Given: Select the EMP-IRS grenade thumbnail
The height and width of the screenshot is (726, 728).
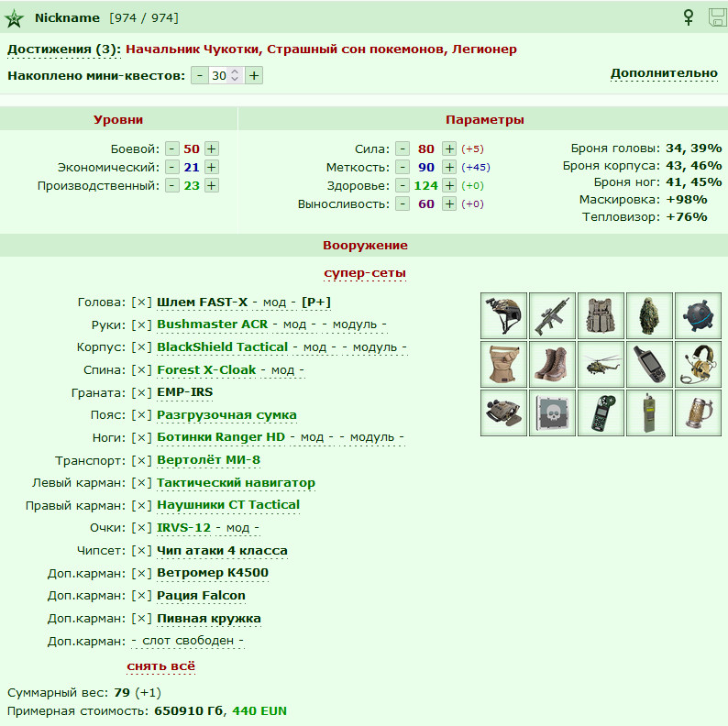Looking at the screenshot, I should click(698, 315).
